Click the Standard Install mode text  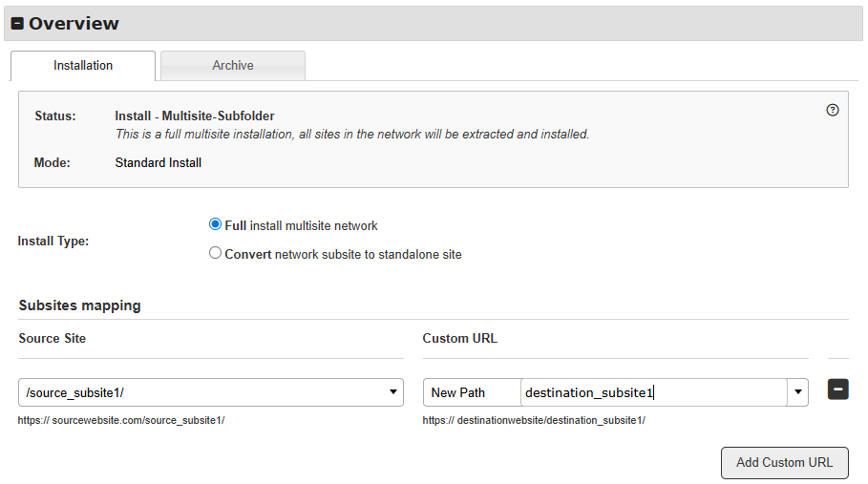[x=158, y=162]
